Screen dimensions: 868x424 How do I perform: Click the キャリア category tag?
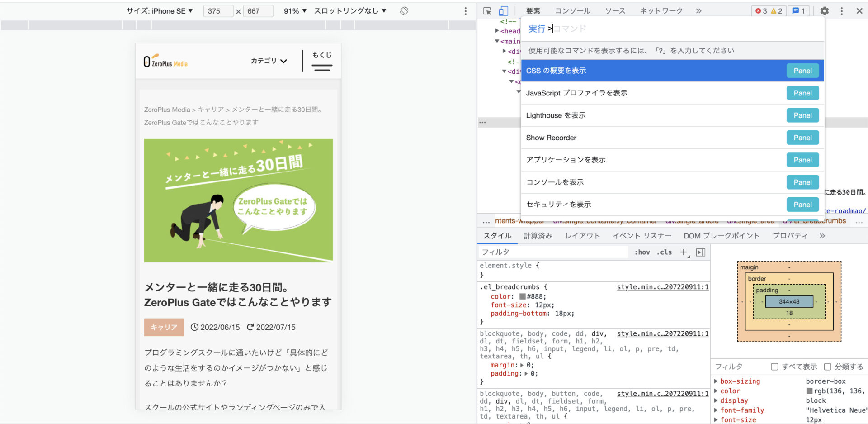pyautogui.click(x=164, y=327)
